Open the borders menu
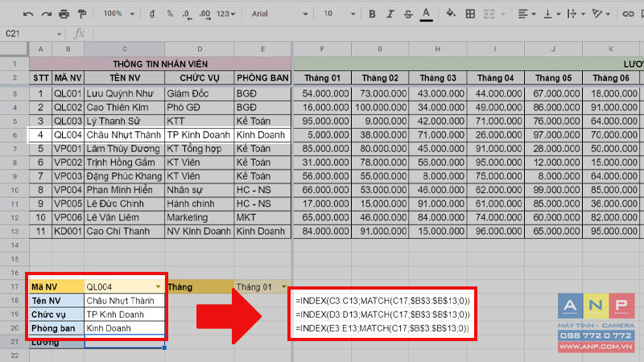Screen dimensions: 644x362 pyautogui.click(x=470, y=14)
